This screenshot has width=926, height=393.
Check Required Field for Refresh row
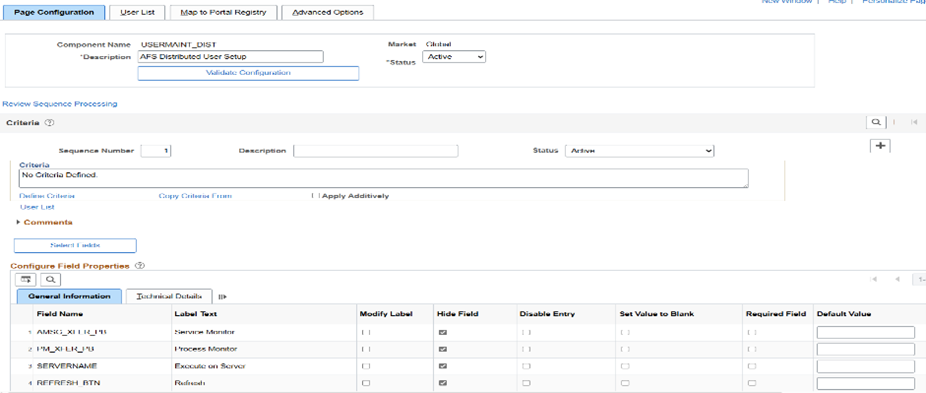click(x=752, y=383)
